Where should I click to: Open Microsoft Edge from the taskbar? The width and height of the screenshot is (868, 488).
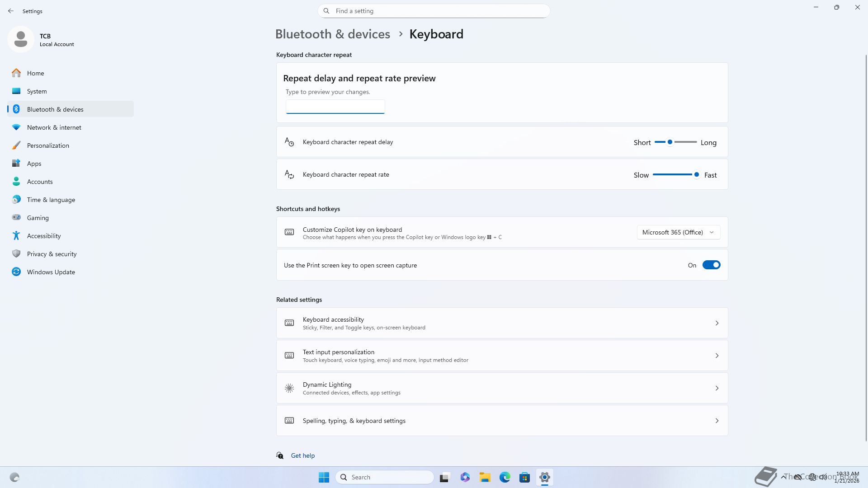pos(505,477)
